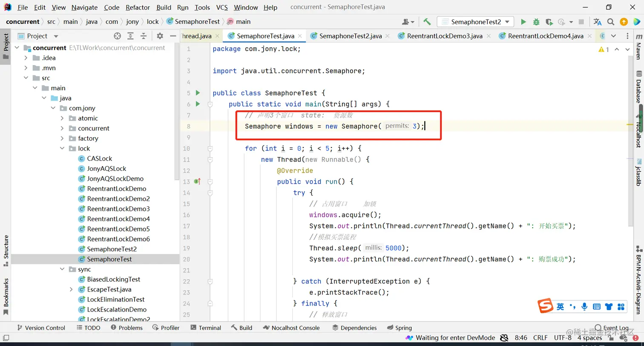Viewport: 644px width, 346px height.
Task: Toggle tool window bars in status bar corner
Action: click(5, 338)
